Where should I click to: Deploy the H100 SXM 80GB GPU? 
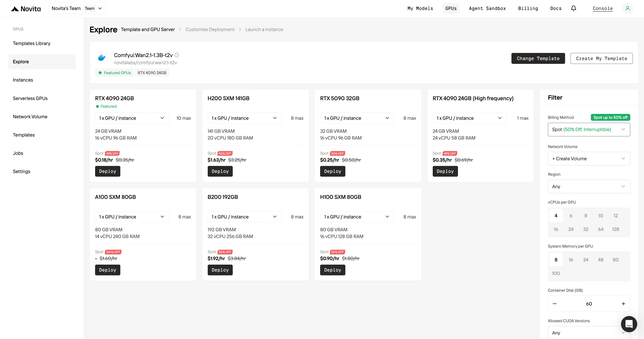click(333, 270)
